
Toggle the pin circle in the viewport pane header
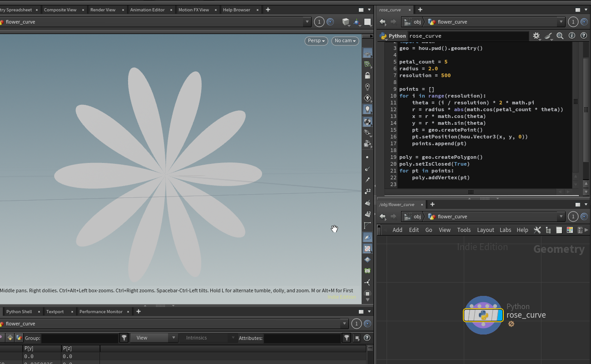330,22
